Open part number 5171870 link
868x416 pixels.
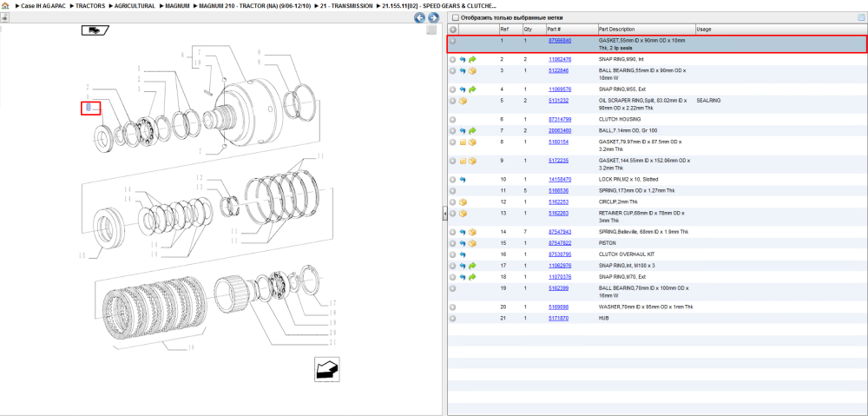[x=558, y=319]
